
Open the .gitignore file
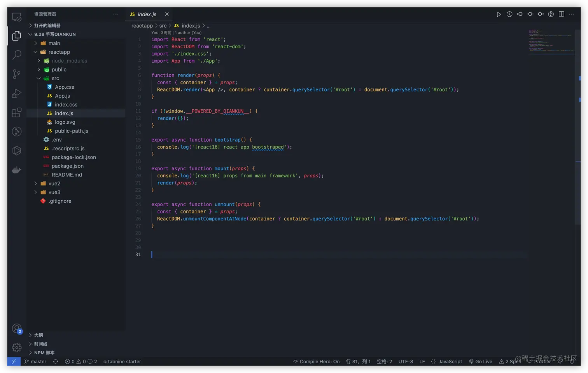76,201
